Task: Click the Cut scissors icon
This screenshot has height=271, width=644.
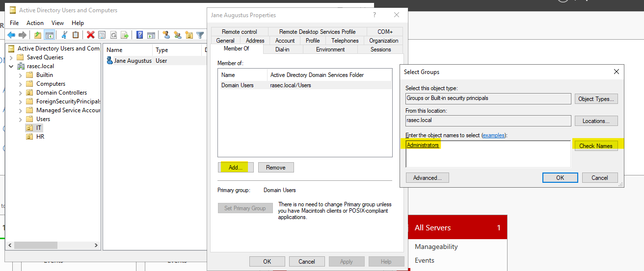Action: point(64,35)
